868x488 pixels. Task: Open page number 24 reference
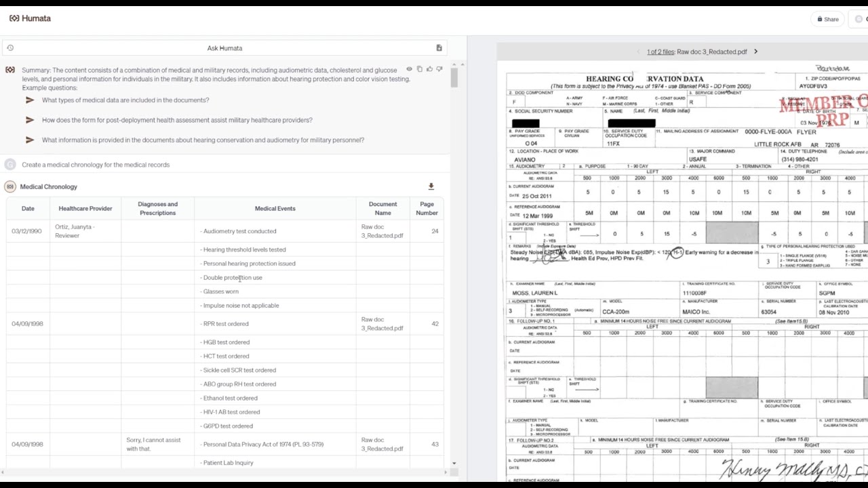(435, 231)
